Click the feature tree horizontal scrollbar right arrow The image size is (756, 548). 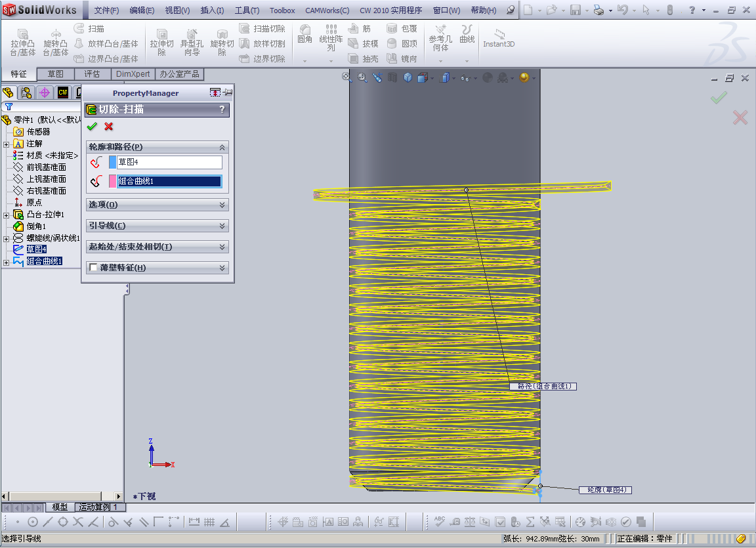pos(119,496)
